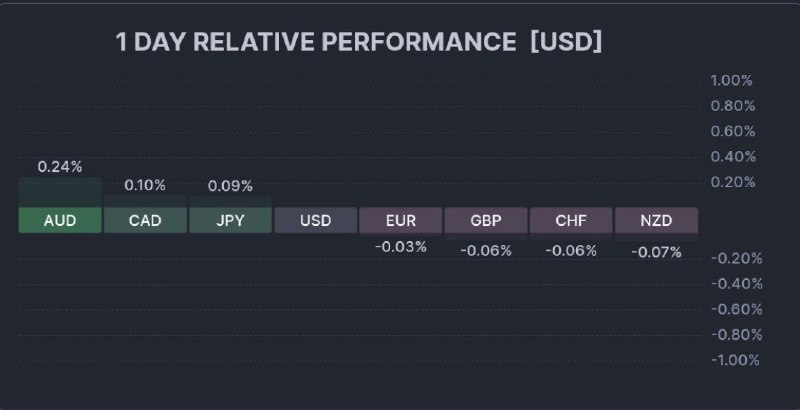Click the -0.06% CHF performance label

(571, 250)
